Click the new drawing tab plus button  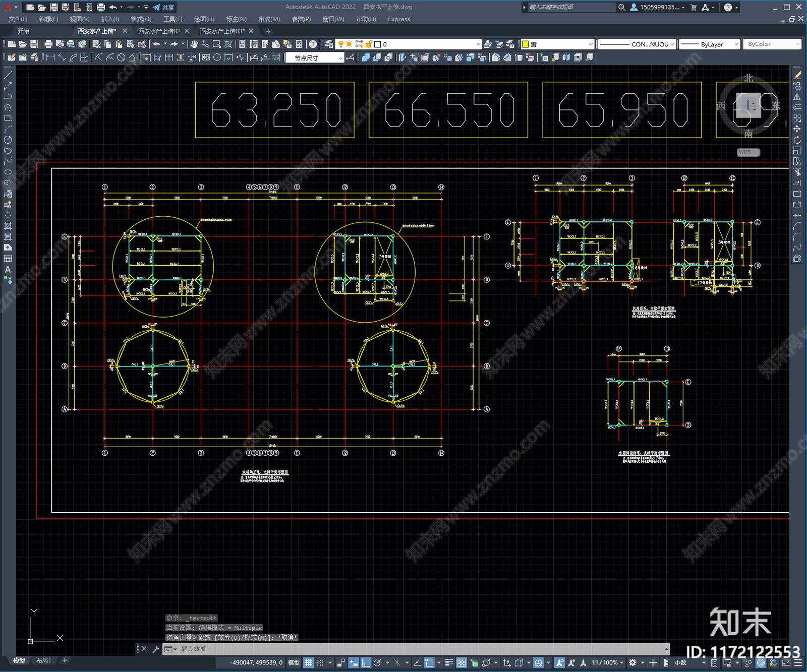[x=268, y=31]
